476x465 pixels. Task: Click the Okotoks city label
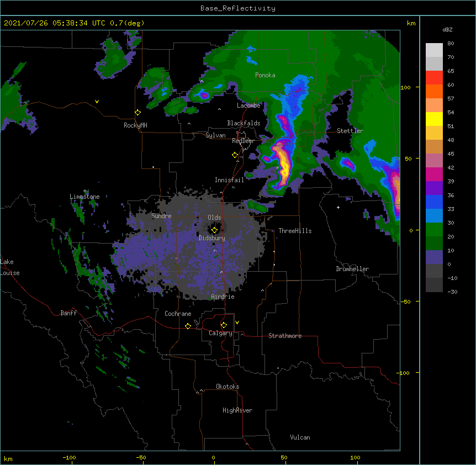pyautogui.click(x=228, y=387)
